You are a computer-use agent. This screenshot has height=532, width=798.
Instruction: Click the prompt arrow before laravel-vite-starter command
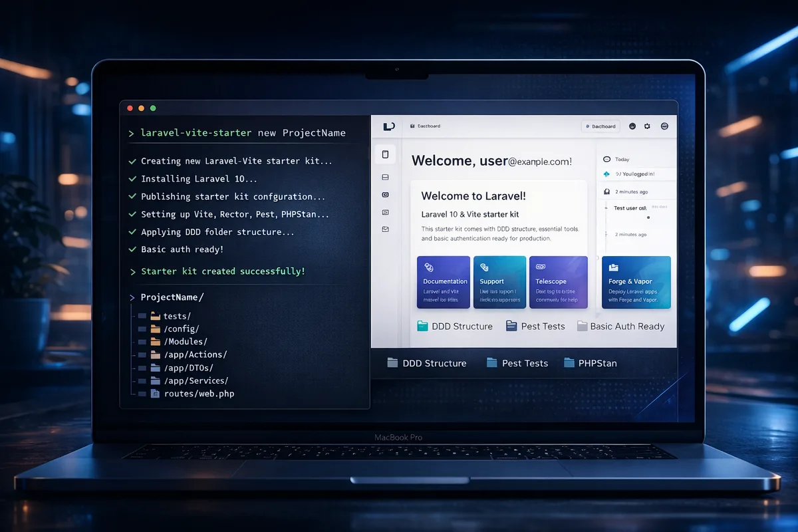[x=132, y=133]
